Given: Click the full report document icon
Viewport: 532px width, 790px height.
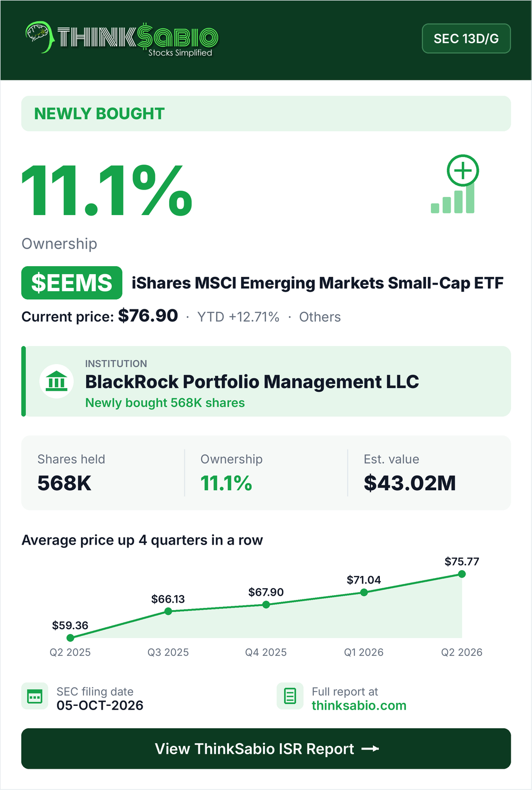Looking at the screenshot, I should click(x=290, y=696).
